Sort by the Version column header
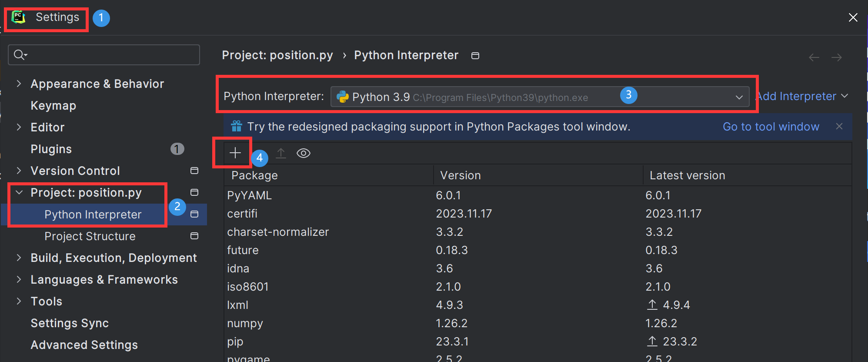Image resolution: width=868 pixels, height=362 pixels. pyautogui.click(x=538, y=175)
